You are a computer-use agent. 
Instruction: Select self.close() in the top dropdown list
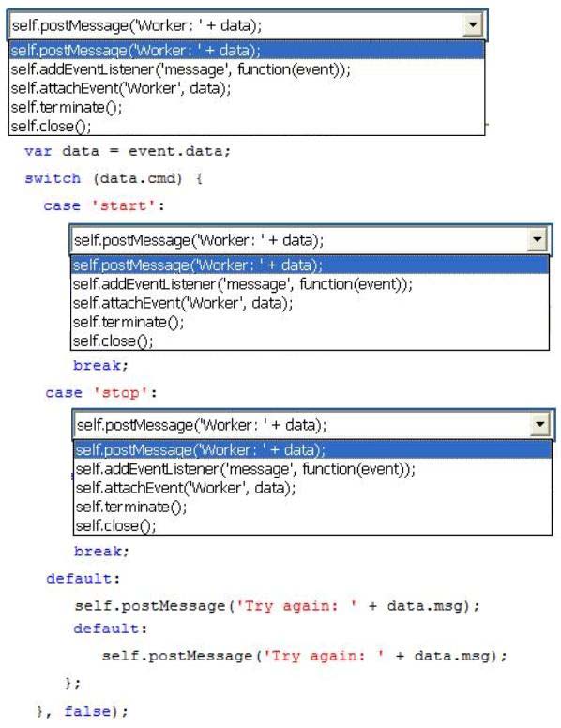pyautogui.click(x=247, y=126)
